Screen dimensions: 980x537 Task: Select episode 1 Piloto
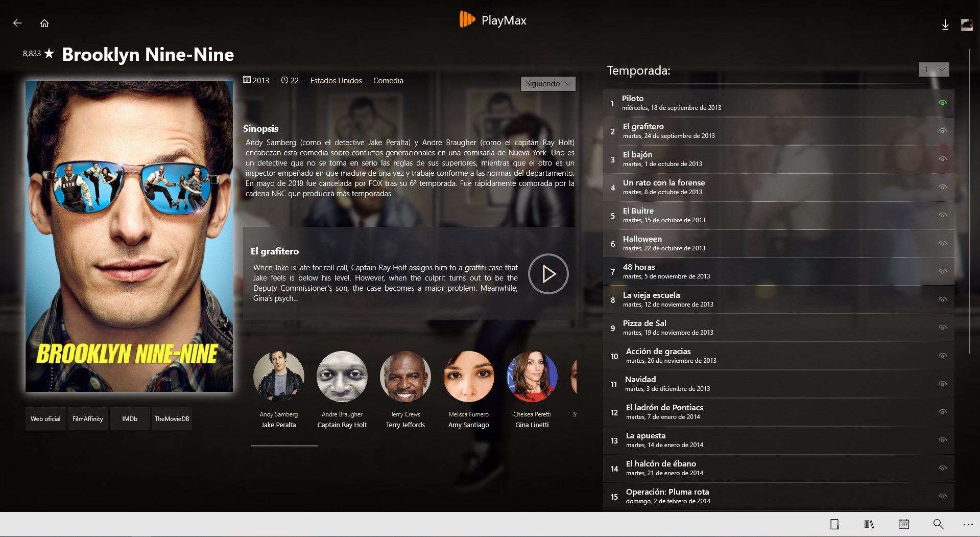pyautogui.click(x=779, y=103)
